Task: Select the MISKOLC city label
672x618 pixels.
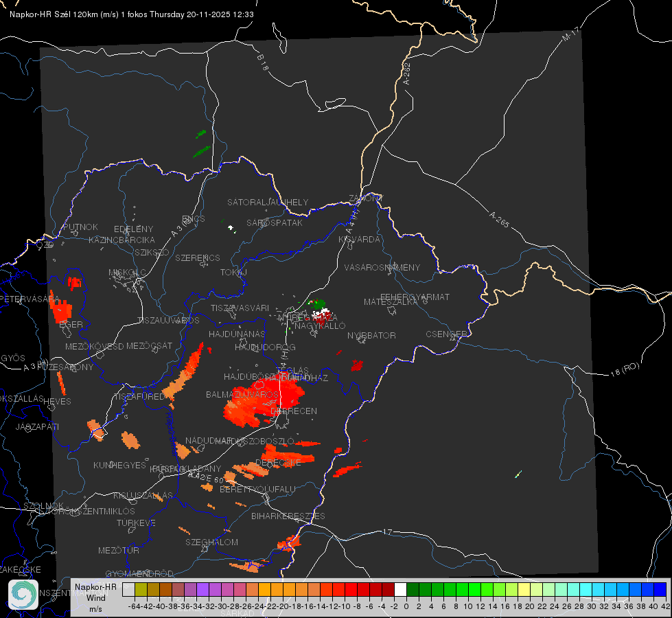Action: coord(127,273)
